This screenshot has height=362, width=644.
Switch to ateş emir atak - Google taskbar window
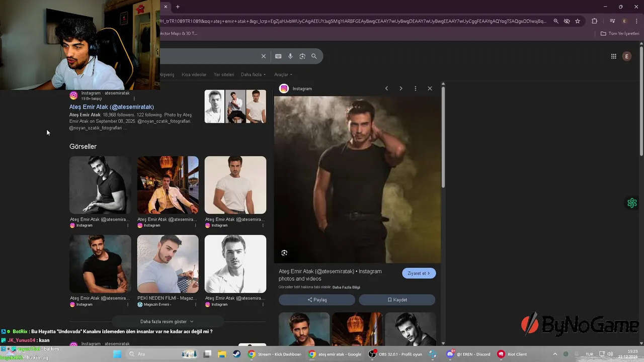[335, 354]
